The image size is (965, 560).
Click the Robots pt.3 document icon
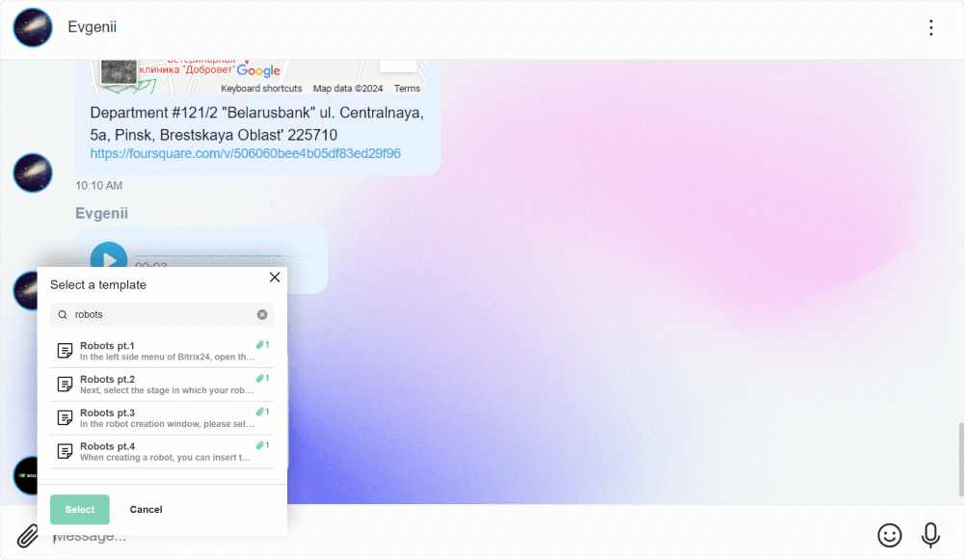coord(66,418)
